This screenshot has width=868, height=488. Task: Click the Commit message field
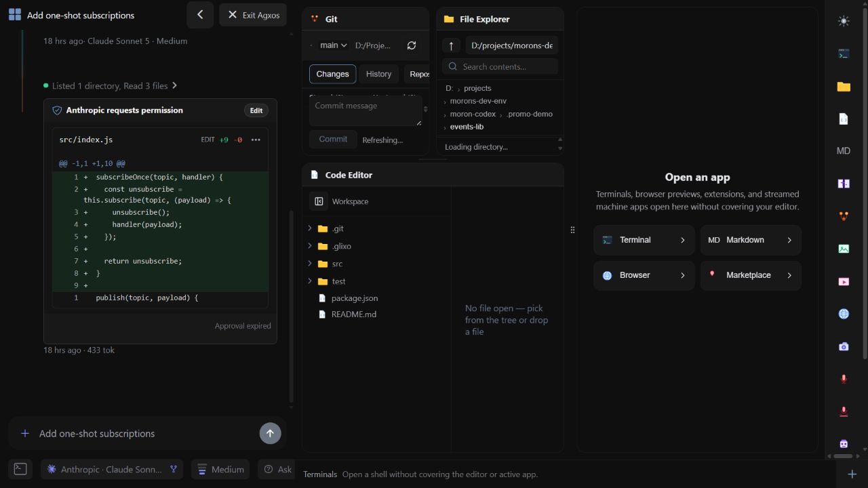(366, 111)
